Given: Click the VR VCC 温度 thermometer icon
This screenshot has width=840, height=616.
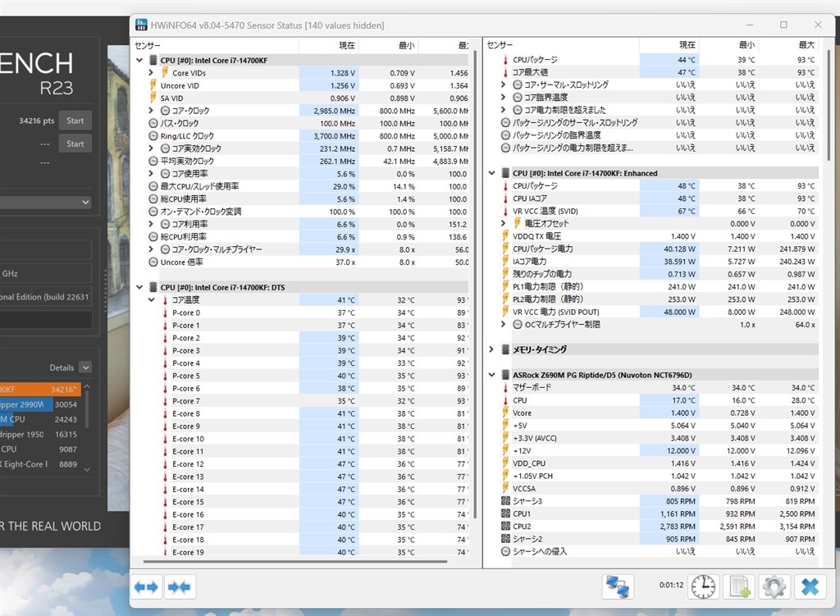Looking at the screenshot, I should pos(505,211).
